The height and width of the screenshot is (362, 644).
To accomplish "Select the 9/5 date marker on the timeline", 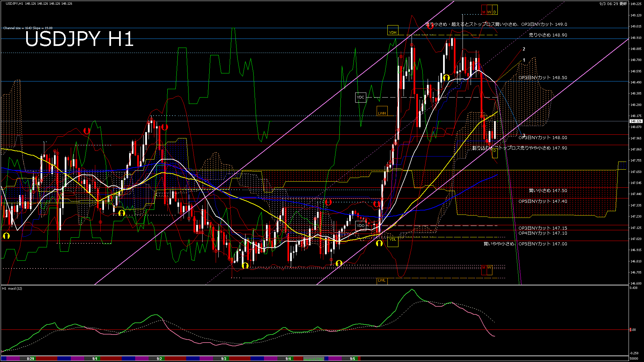I will 353,359.
